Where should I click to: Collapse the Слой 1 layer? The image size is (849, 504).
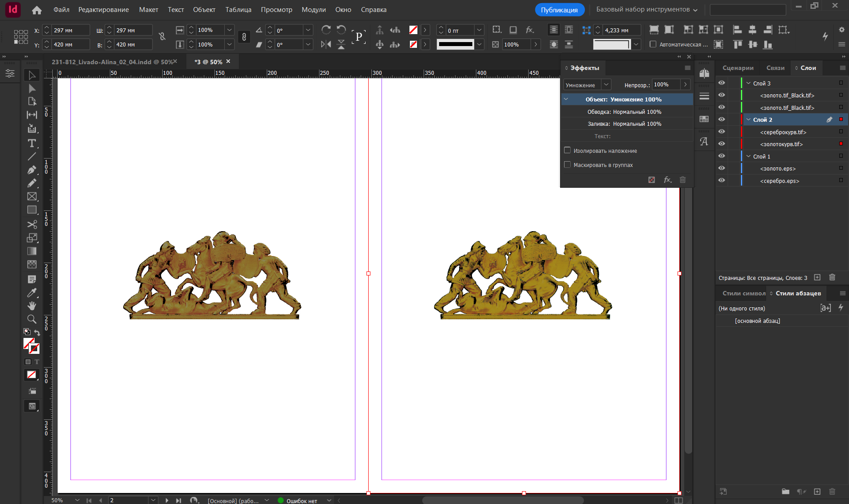tap(748, 156)
